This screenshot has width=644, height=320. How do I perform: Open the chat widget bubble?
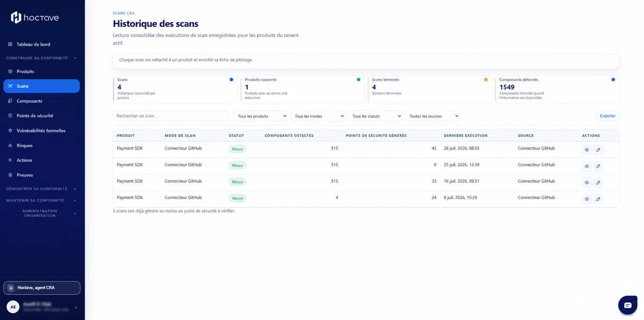click(x=628, y=305)
